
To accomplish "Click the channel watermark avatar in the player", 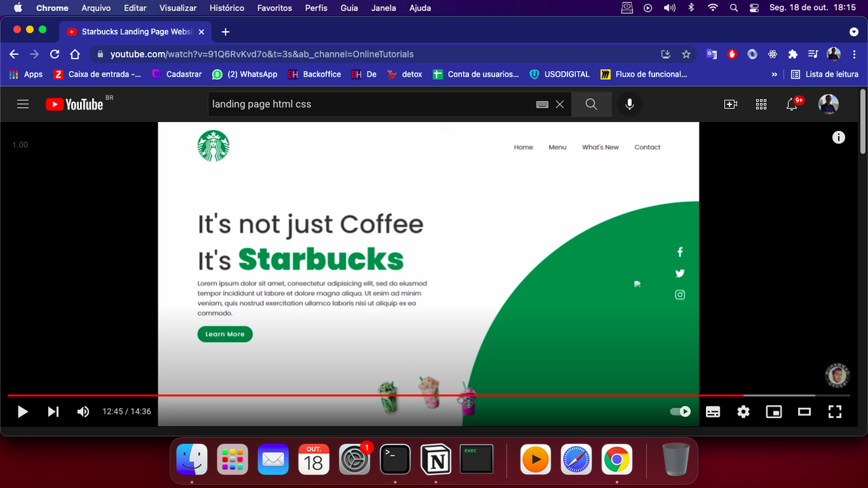I will 837,375.
